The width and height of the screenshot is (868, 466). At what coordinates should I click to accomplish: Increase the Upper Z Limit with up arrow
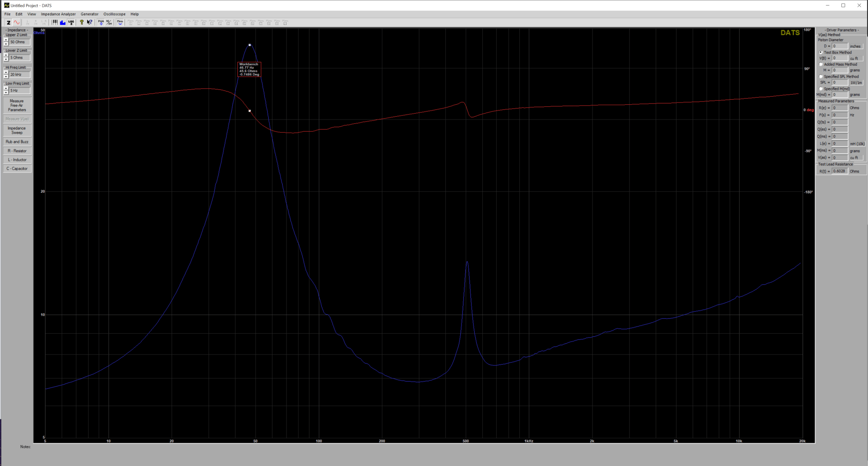tap(6, 40)
